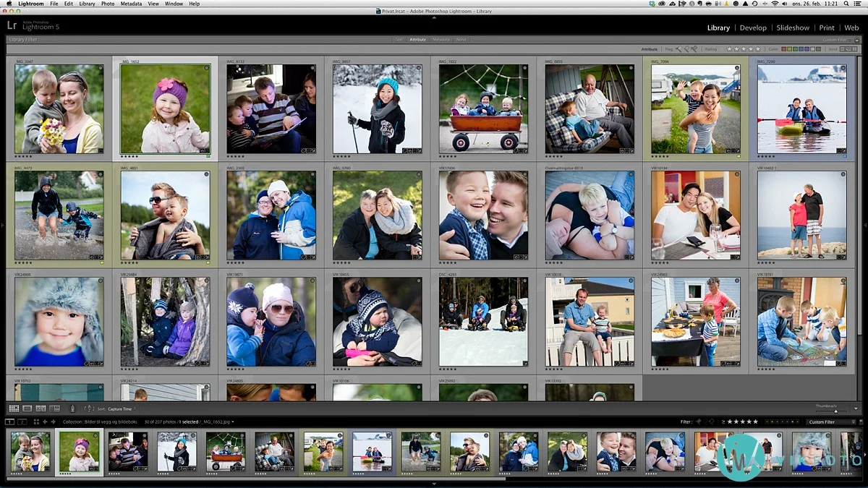Toggle the Attribute filter in Library Filter
The height and width of the screenshot is (488, 868).
pos(418,40)
